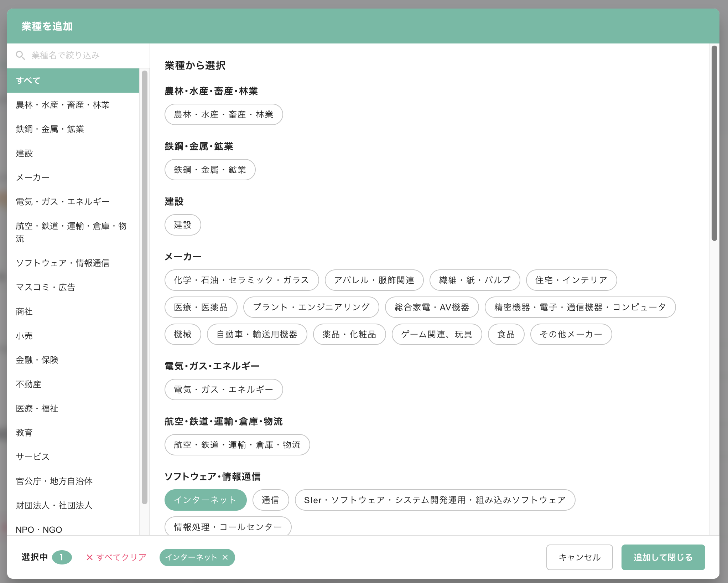Screen dimensions: 728x583
Task: Toggle SIer・ソフトウェア・システム開発運用 chip
Action: (x=435, y=500)
